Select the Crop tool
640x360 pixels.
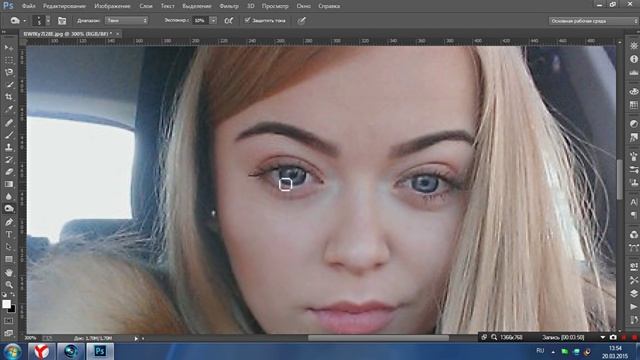pos(9,97)
